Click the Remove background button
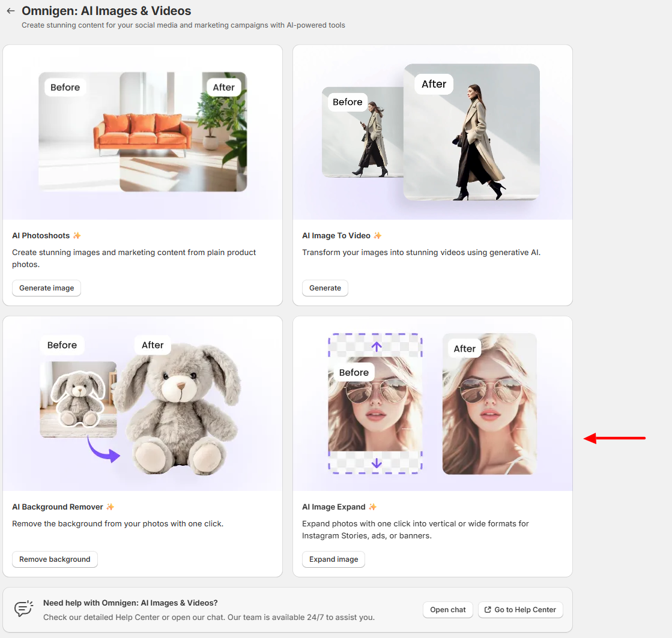Image resolution: width=672 pixels, height=638 pixels. pos(55,559)
